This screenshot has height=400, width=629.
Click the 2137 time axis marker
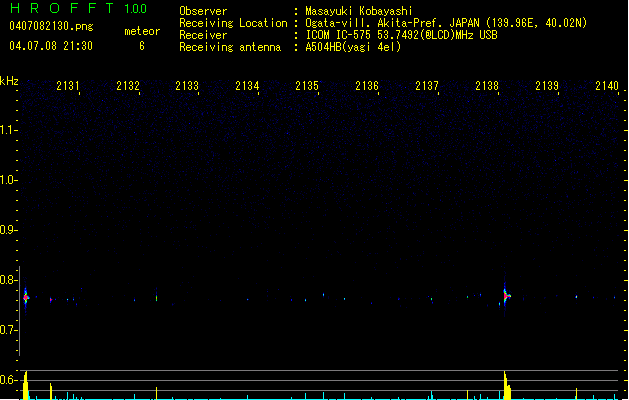[427, 86]
